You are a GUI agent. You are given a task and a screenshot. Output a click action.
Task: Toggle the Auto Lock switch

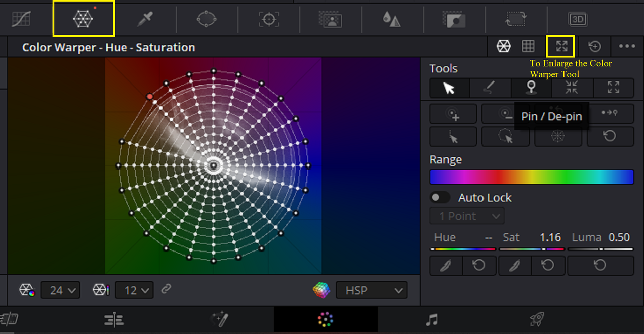[x=440, y=198]
